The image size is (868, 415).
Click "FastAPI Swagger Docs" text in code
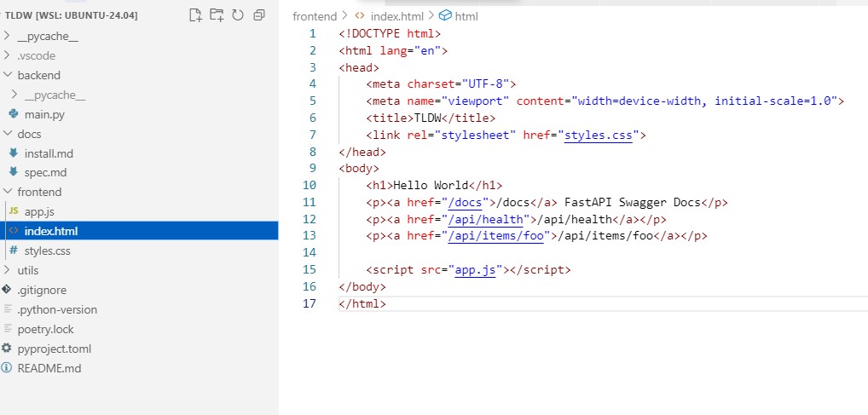point(632,202)
